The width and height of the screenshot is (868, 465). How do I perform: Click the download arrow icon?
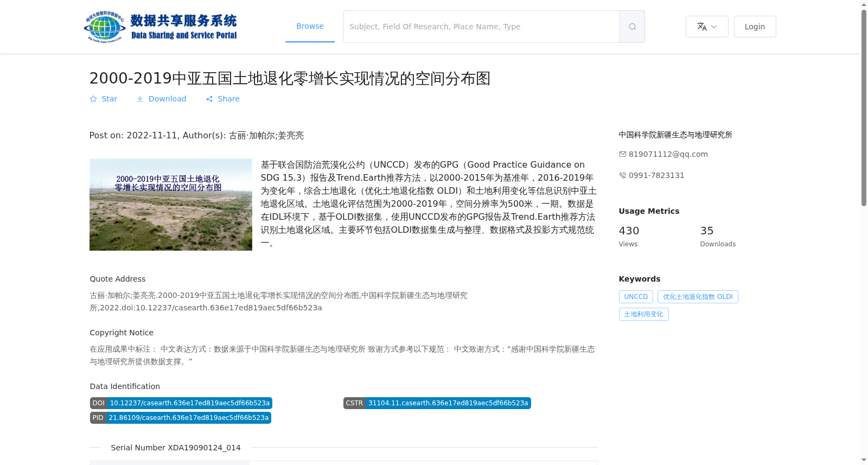[x=140, y=99]
